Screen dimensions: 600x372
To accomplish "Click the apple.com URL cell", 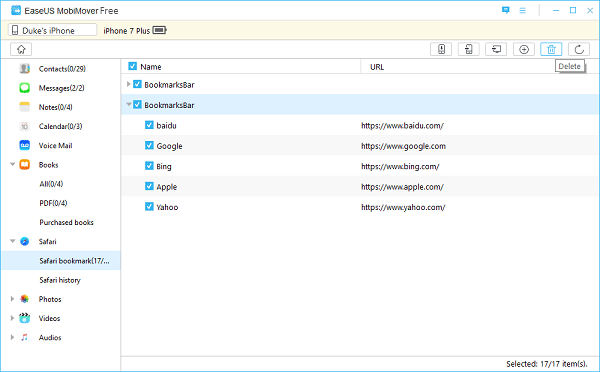I will 402,187.
